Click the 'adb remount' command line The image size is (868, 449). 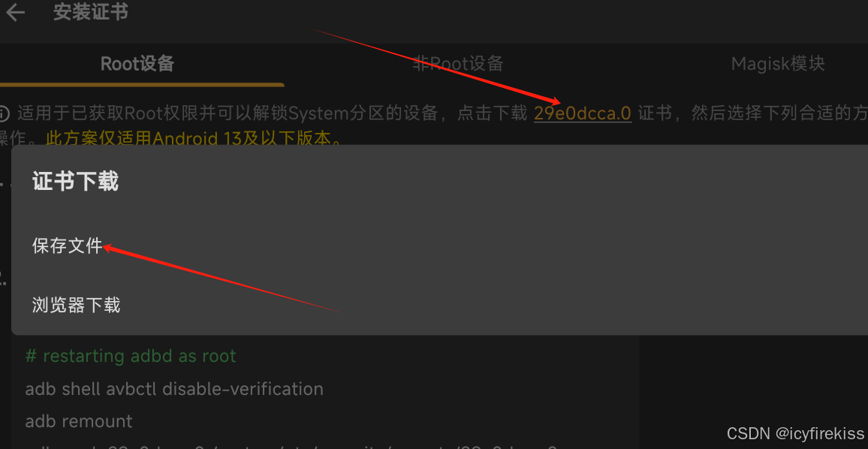79,421
